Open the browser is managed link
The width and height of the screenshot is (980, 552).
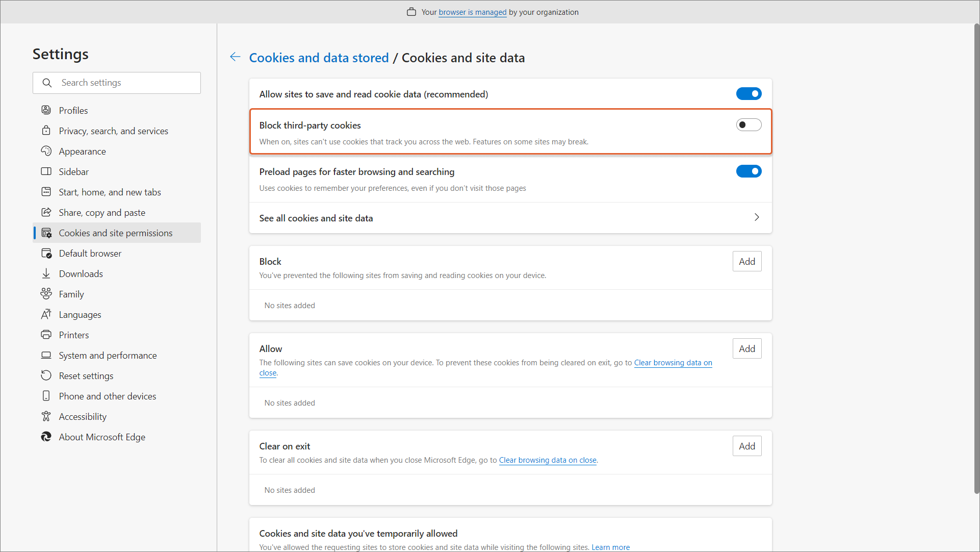[472, 12]
